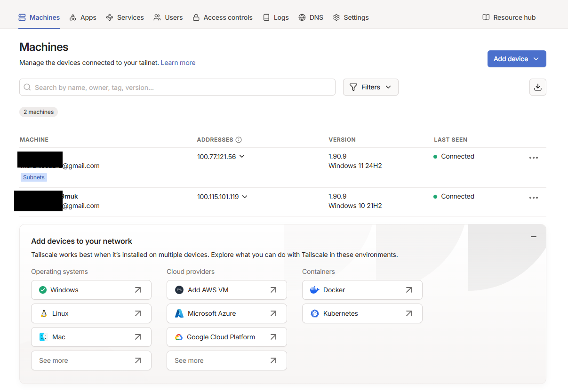Open the Linux install option
568x392 pixels.
point(91,313)
